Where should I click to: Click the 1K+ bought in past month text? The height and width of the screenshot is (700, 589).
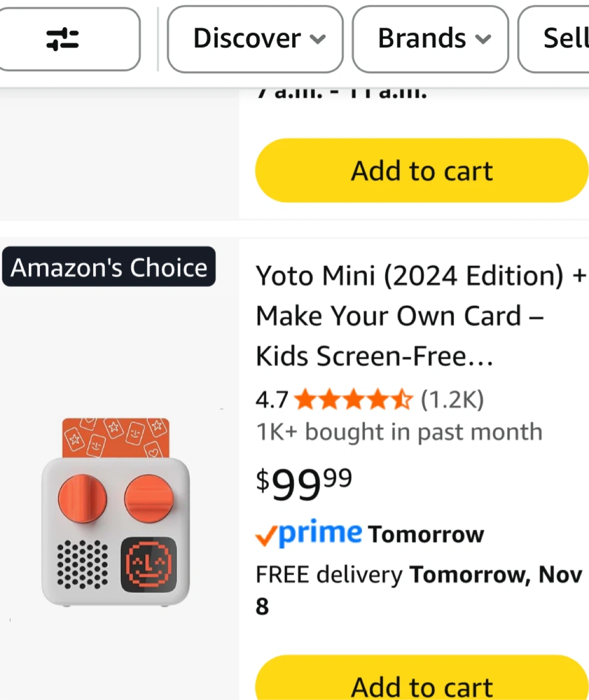(398, 432)
